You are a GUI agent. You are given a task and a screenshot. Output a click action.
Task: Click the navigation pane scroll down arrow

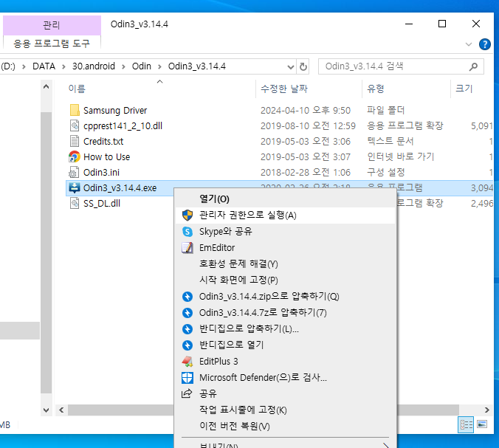coord(47,410)
